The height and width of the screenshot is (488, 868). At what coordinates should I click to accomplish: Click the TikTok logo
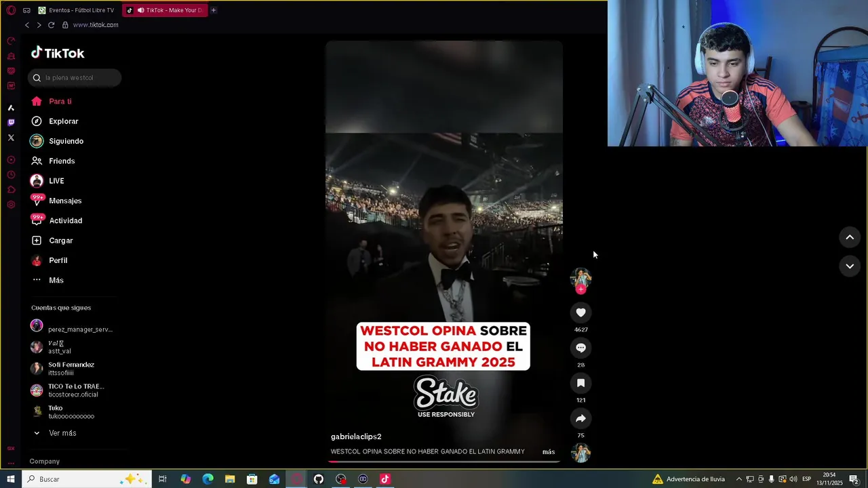point(58,53)
